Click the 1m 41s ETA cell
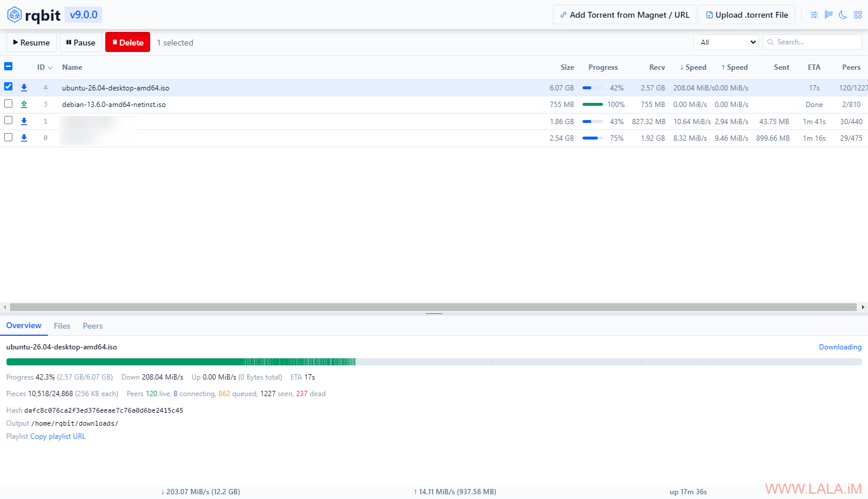This screenshot has width=868, height=499. pos(814,122)
